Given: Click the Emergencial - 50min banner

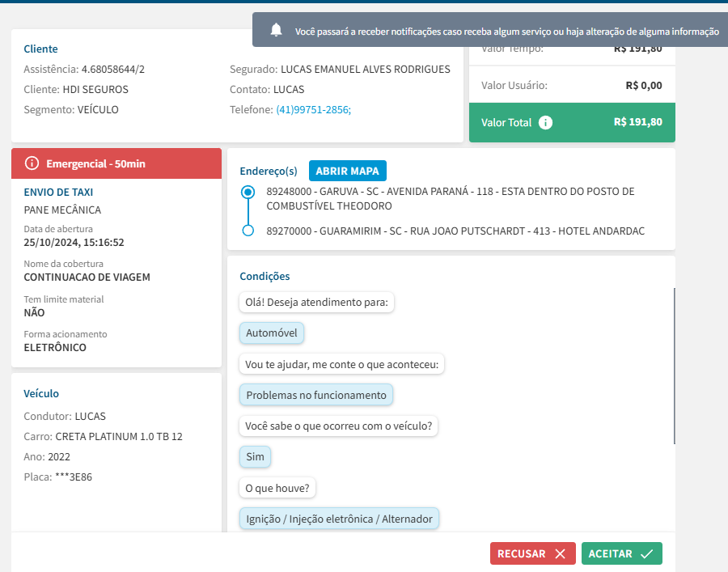Looking at the screenshot, I should point(116,163).
